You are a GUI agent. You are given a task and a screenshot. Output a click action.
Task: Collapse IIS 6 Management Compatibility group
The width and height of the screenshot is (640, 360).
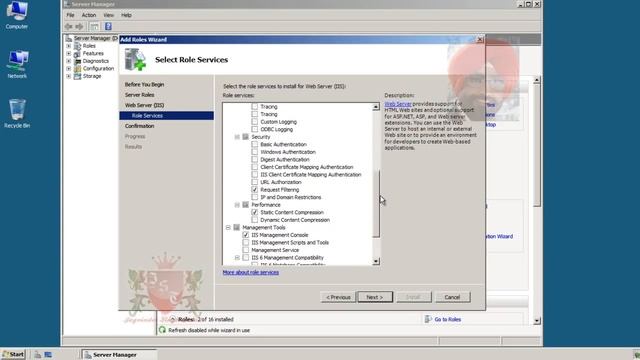(237, 258)
